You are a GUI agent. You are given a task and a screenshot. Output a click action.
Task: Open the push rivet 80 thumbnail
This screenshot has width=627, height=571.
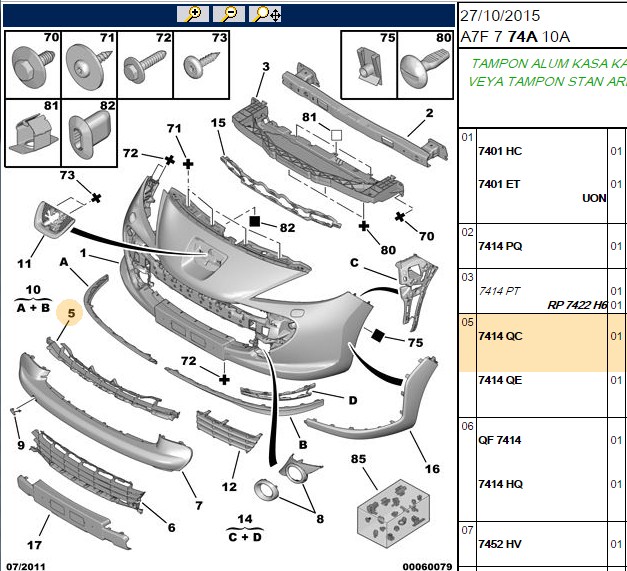click(425, 65)
